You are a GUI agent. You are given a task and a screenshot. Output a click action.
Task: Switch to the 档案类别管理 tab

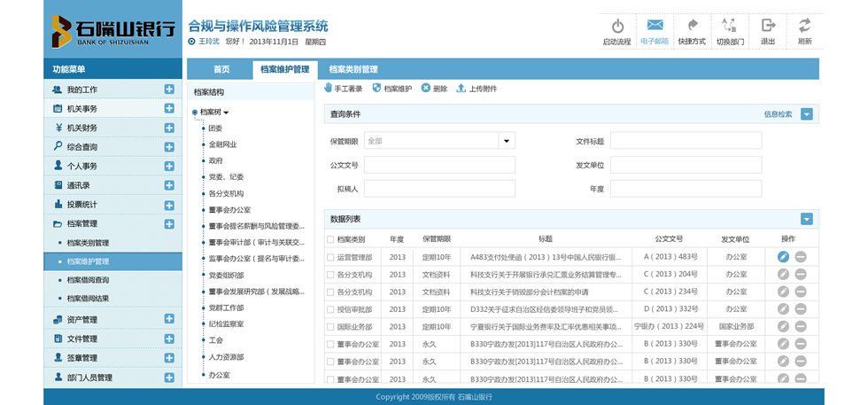[353, 69]
